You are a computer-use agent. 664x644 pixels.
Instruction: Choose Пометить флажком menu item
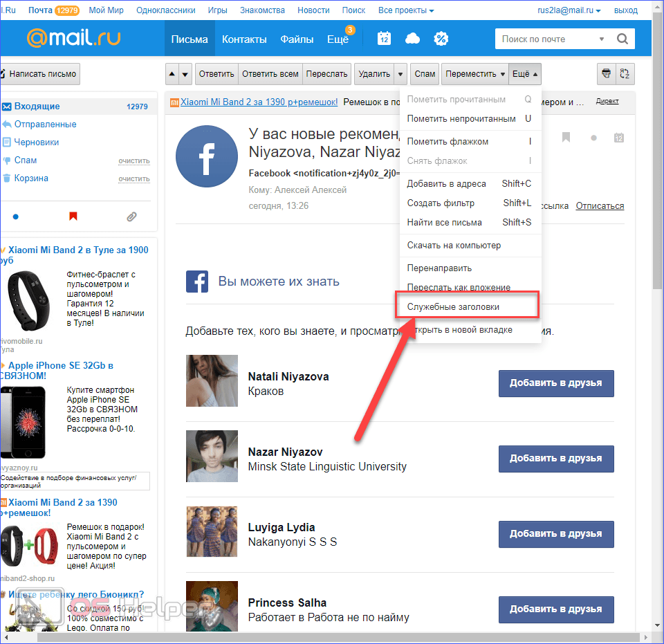pyautogui.click(x=470, y=141)
